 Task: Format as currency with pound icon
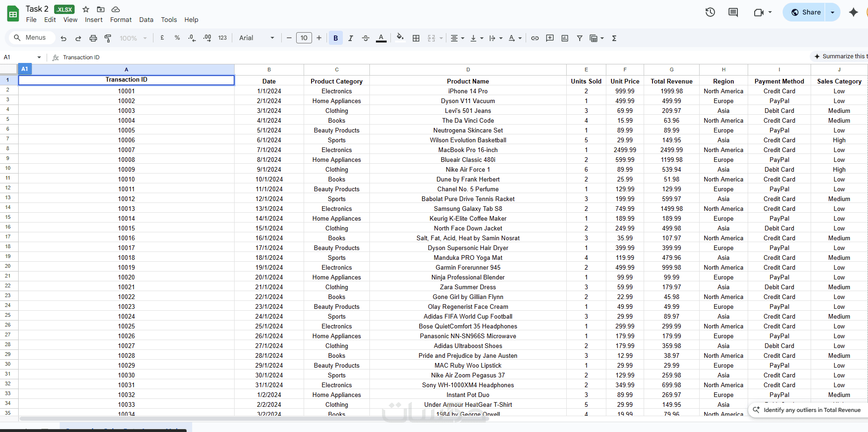162,38
